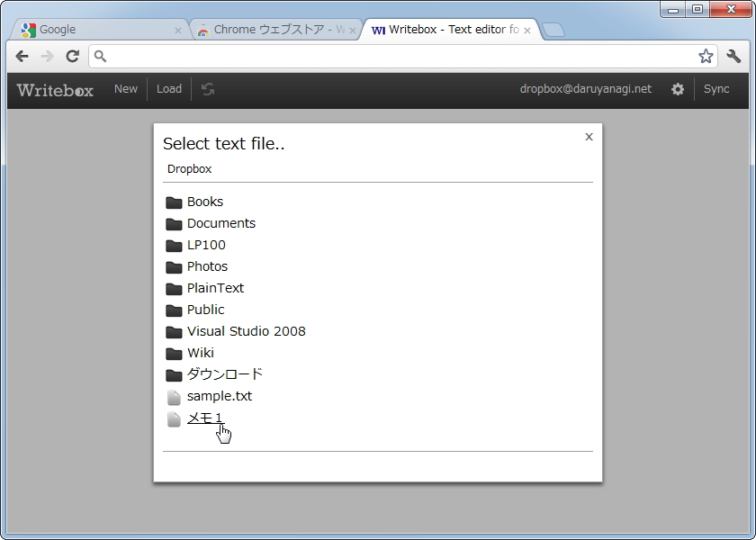Close the Writebox tab
The width and height of the screenshot is (756, 540).
click(x=527, y=31)
